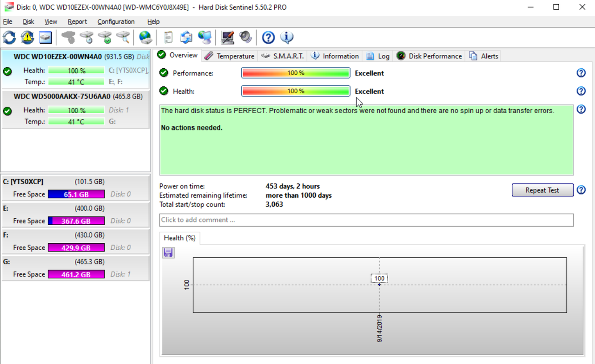Viewport: 595px width, 364px height.
Task: Click the Refresh toolbar icon with blue arrows
Action: (x=9, y=38)
